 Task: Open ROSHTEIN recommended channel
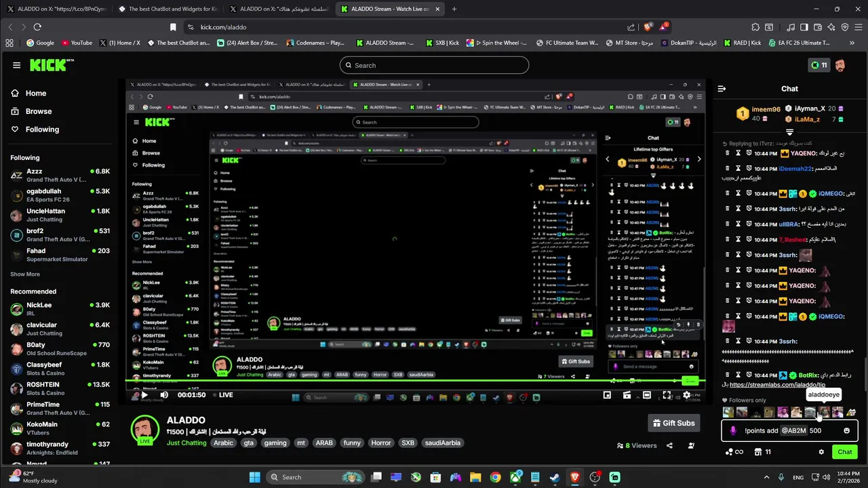click(60, 388)
